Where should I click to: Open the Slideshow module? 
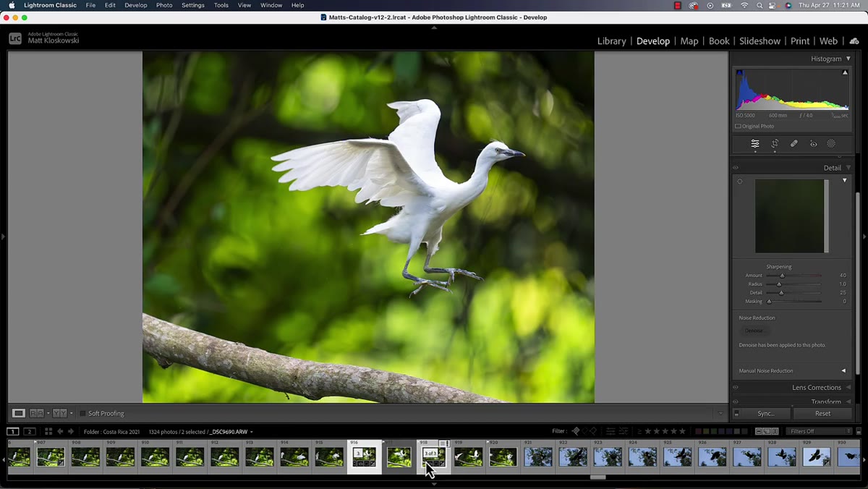click(759, 41)
